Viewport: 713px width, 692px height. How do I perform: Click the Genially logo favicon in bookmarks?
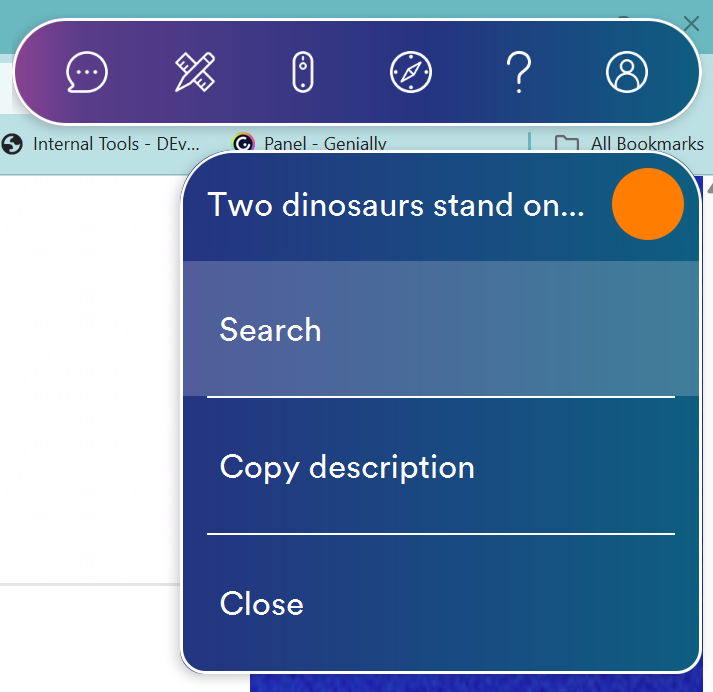(x=243, y=144)
